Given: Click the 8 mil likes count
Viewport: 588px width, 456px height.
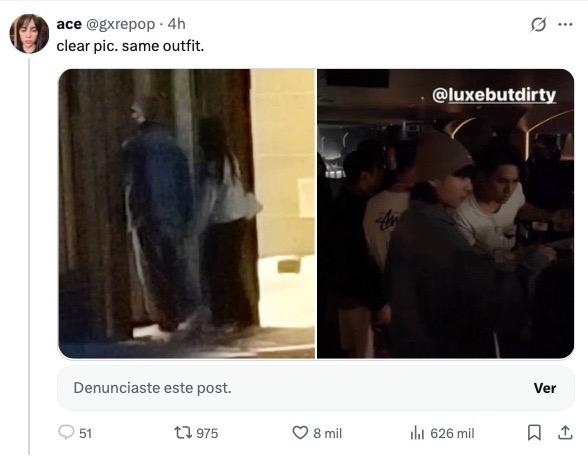Looking at the screenshot, I should (327, 434).
